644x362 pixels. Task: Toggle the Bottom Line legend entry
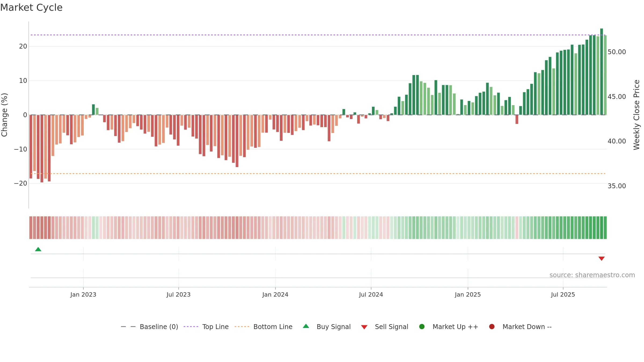coord(264,327)
